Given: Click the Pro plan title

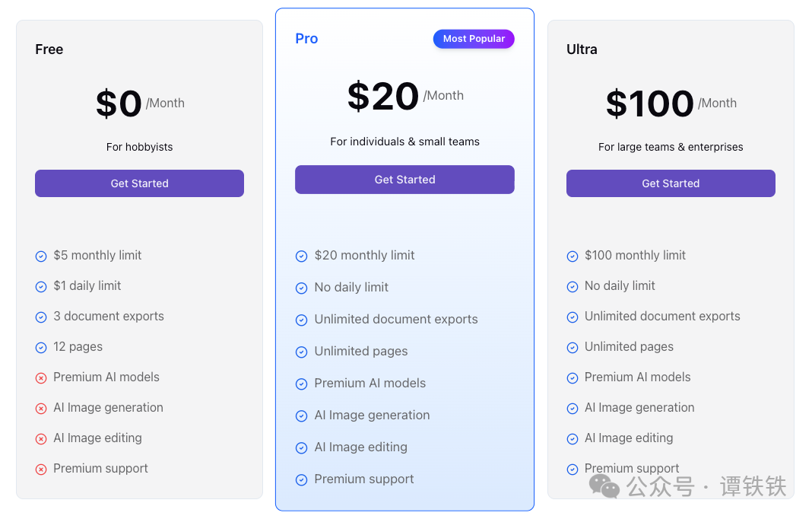Looking at the screenshot, I should (x=306, y=39).
